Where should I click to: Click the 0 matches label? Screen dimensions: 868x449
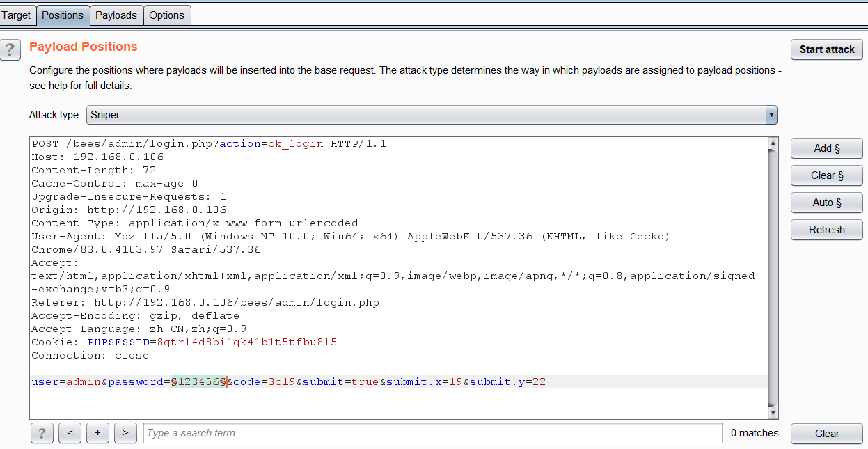coord(755,433)
